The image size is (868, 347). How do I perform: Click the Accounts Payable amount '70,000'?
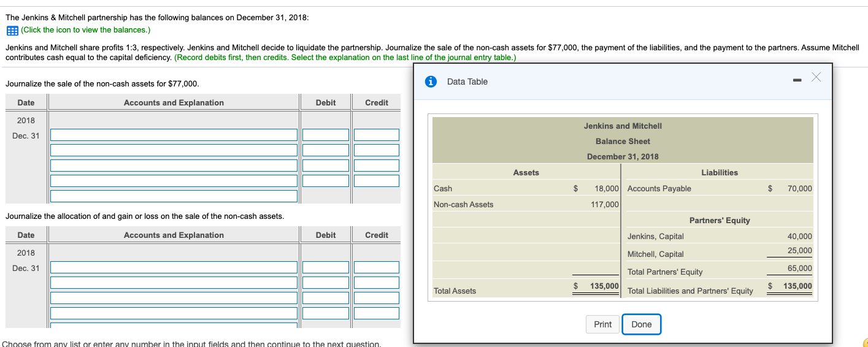tap(800, 188)
